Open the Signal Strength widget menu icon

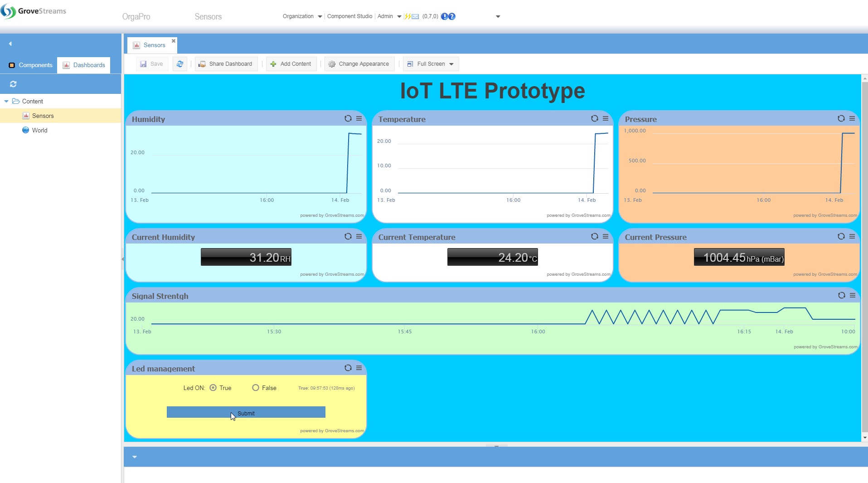click(853, 295)
